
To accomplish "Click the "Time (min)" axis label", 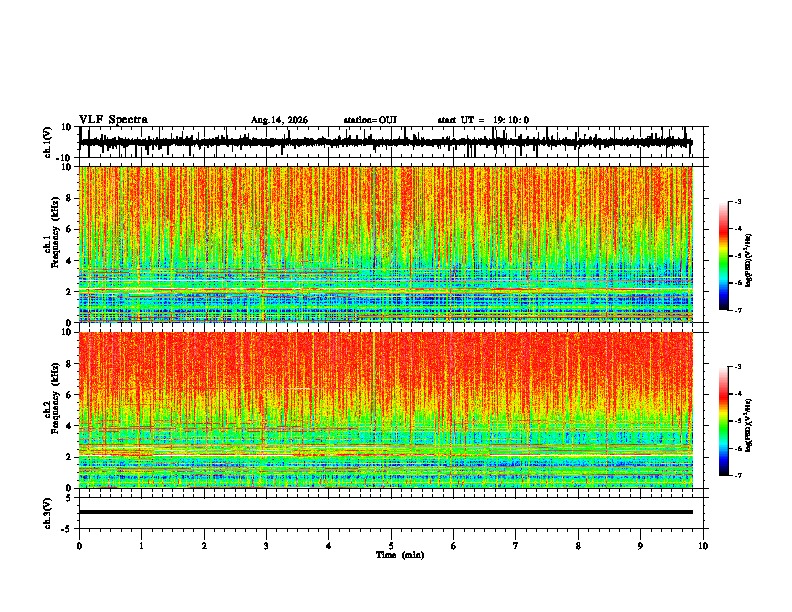I will (400, 555).
